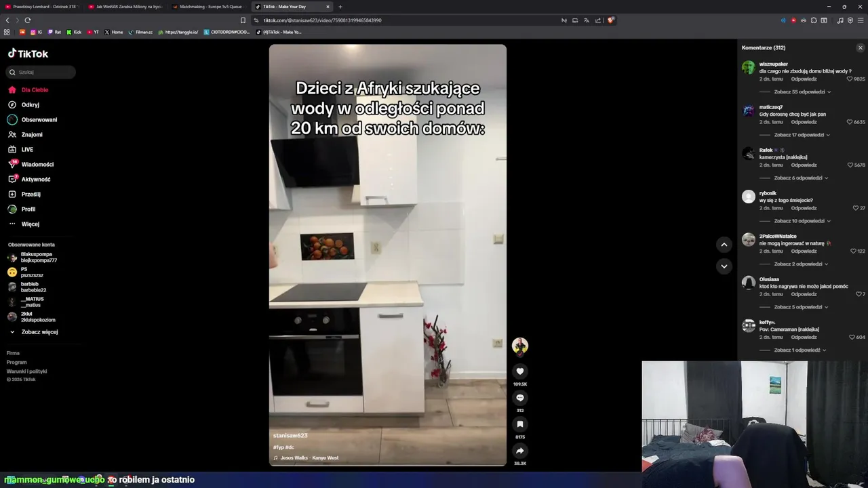The height and width of the screenshot is (488, 868).
Task: Reload the page
Action: point(28,20)
